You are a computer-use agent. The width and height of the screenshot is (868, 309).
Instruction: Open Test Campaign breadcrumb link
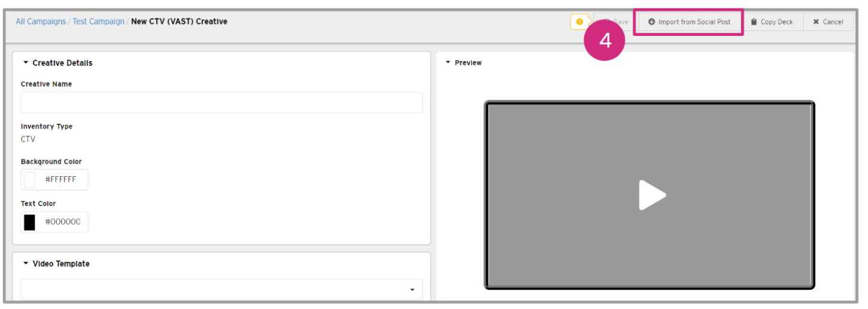coord(98,22)
